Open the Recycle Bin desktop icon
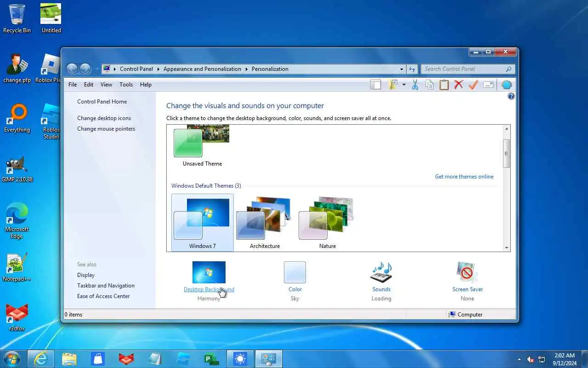The width and height of the screenshot is (588, 368). click(x=17, y=18)
